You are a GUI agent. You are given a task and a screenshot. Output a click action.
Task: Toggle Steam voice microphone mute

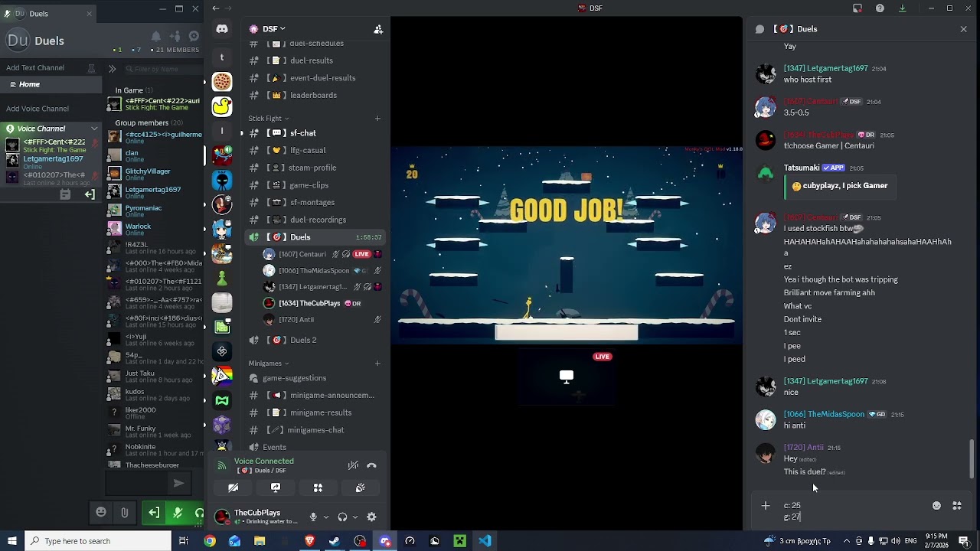click(178, 513)
